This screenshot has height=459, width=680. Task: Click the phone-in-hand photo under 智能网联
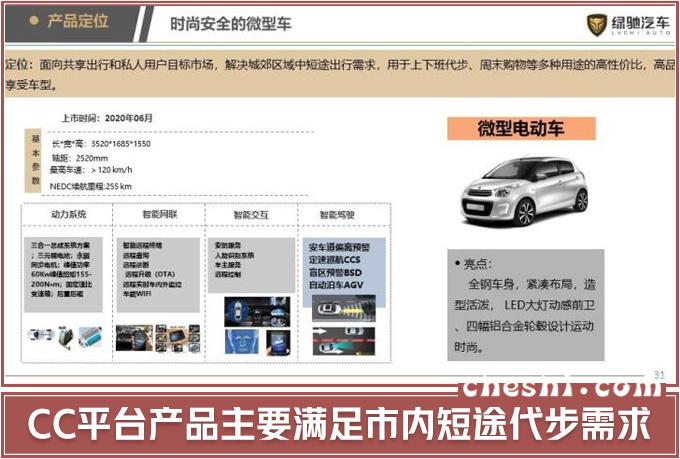point(134,338)
